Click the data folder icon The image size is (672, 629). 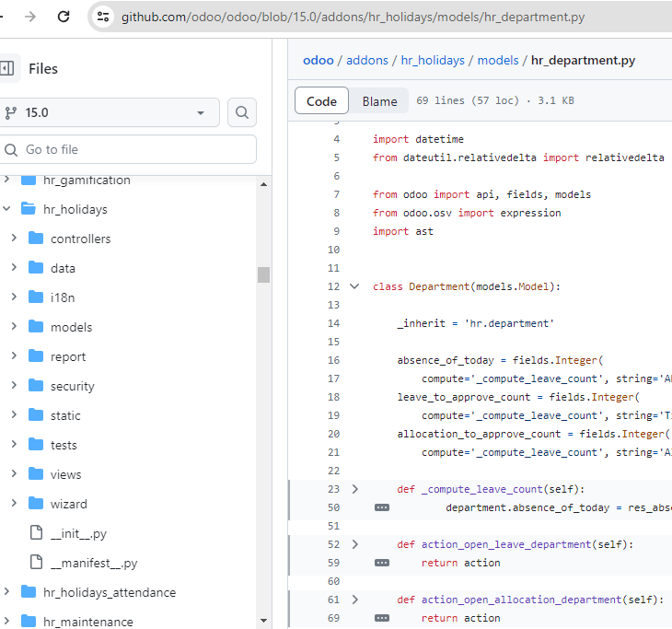click(36, 268)
